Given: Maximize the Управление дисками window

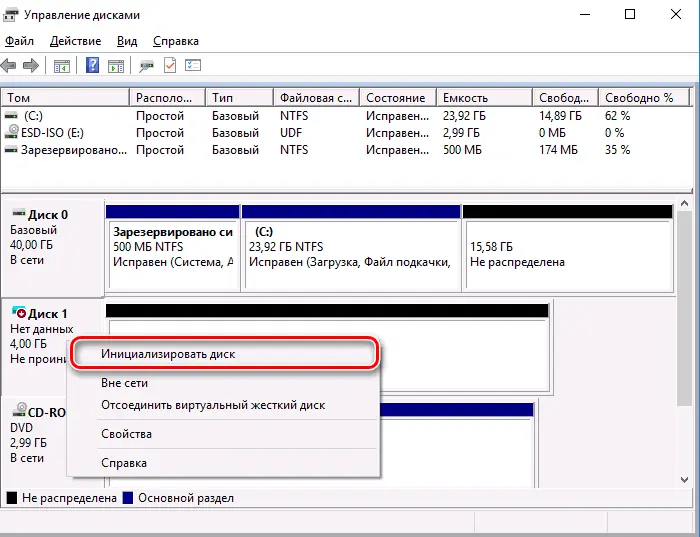Looking at the screenshot, I should [629, 14].
